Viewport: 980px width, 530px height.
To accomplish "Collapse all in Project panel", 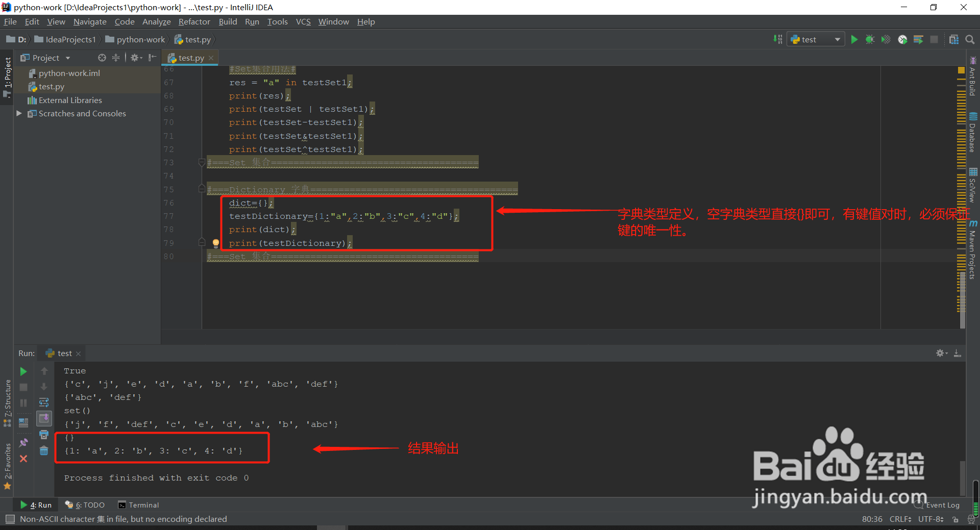I will 116,58.
